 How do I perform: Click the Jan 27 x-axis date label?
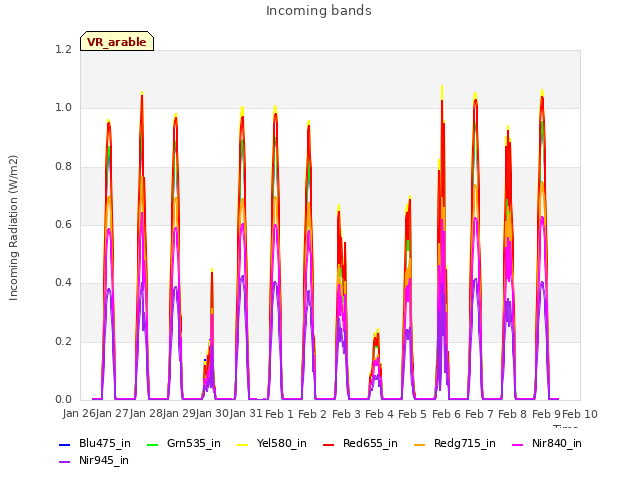[112, 413]
